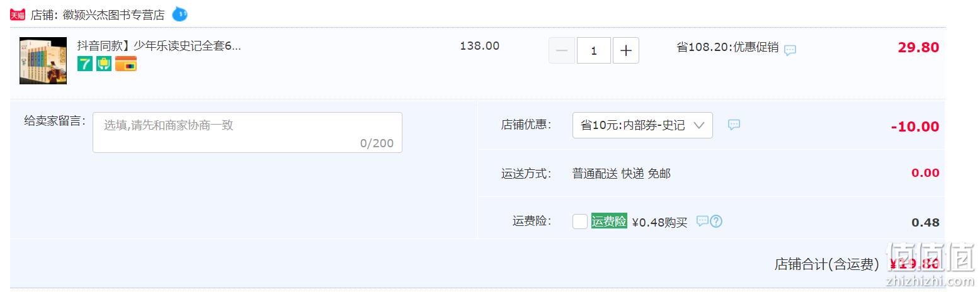This screenshot has height=292, width=980.
Task: Click the comment bubble icon beside the store discount dropdown
Action: [x=734, y=125]
